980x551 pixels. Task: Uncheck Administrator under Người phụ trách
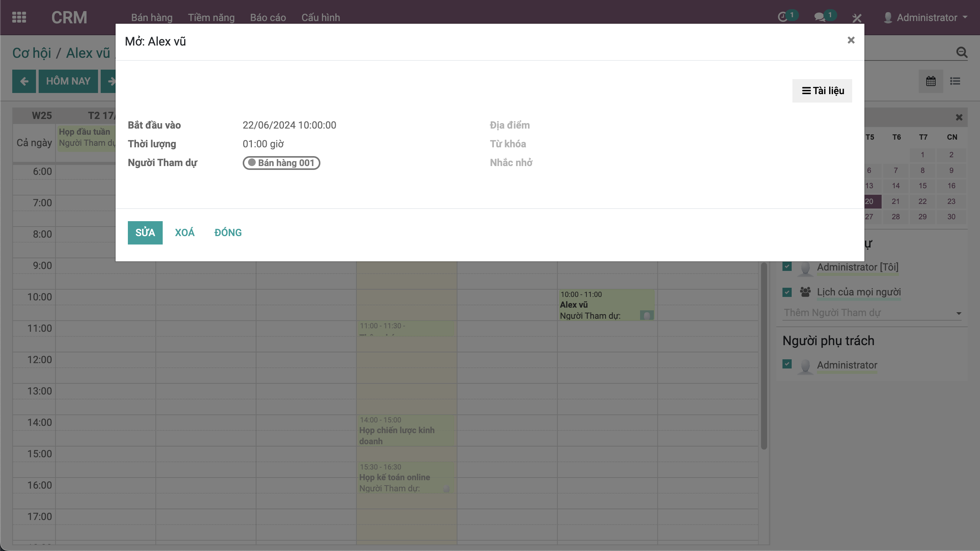coord(787,364)
